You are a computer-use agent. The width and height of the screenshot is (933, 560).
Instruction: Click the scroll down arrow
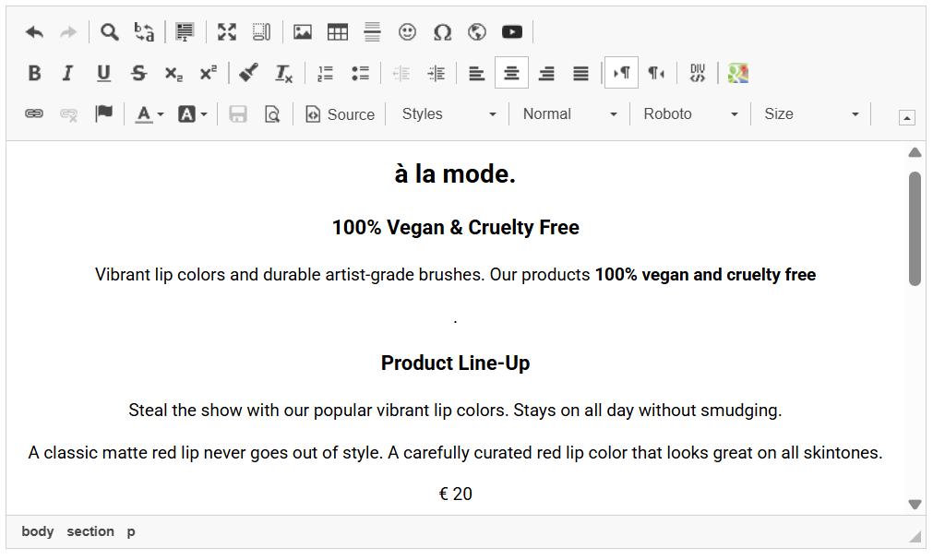[x=915, y=505]
